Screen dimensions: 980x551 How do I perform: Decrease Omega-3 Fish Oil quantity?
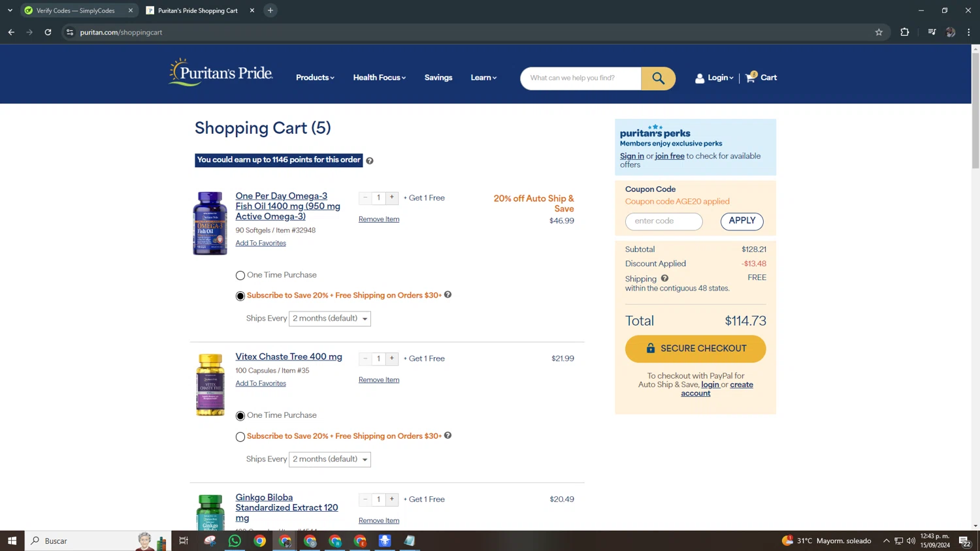point(365,198)
